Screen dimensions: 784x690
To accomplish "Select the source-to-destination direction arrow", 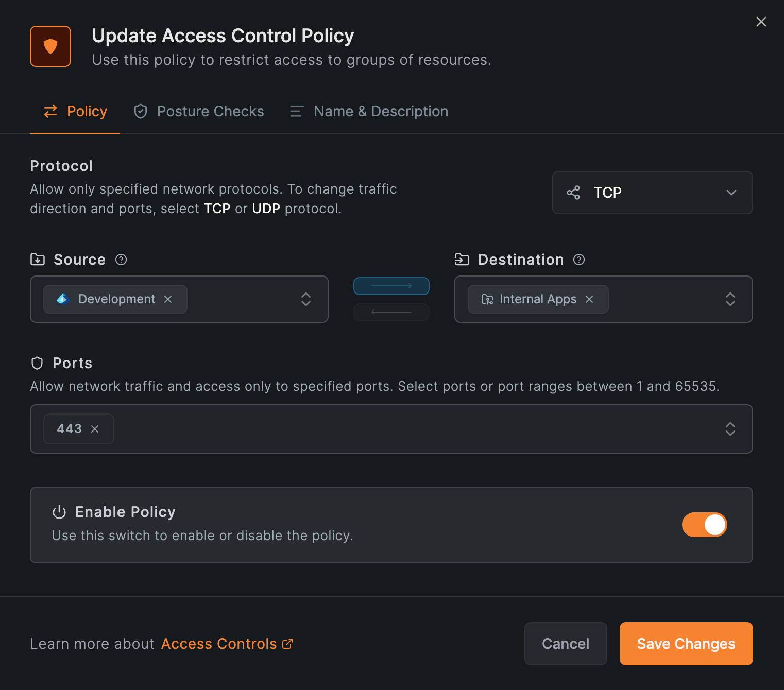I will [391, 286].
